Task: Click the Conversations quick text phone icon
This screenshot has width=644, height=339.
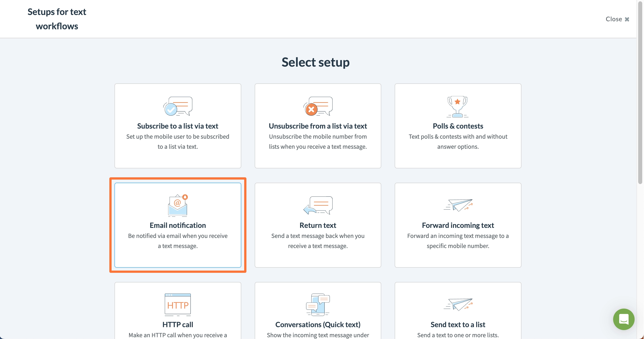Action: tap(318, 305)
